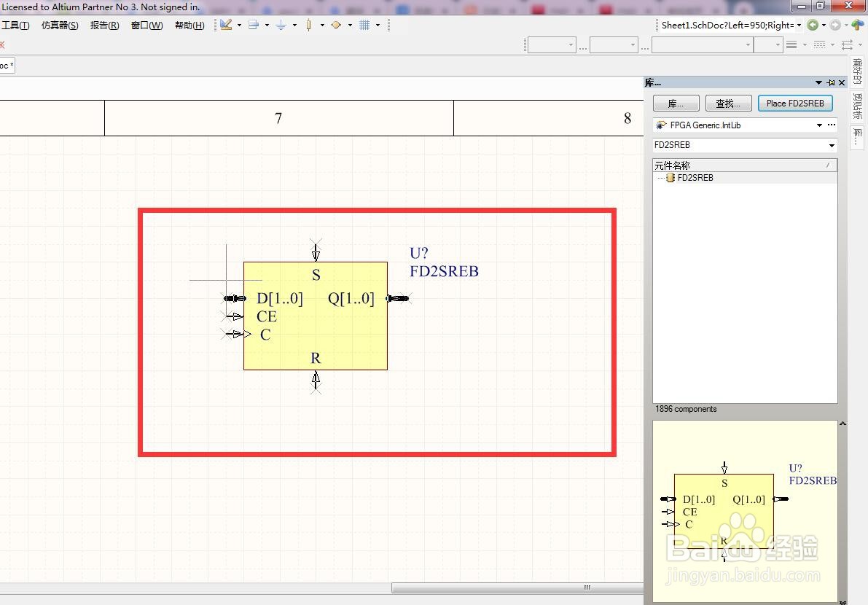Click the green back navigation icon
Viewport: 868px width, 605px height.
tap(813, 25)
